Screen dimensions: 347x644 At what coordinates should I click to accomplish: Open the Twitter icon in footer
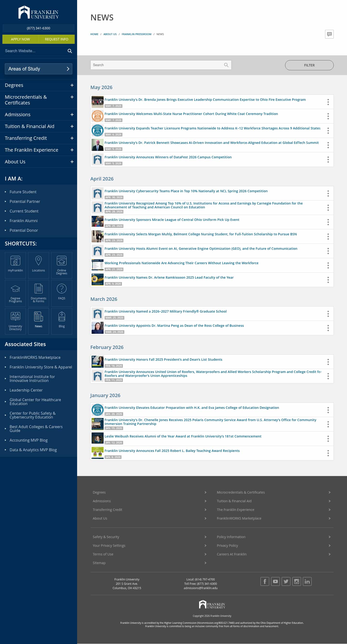286,581
